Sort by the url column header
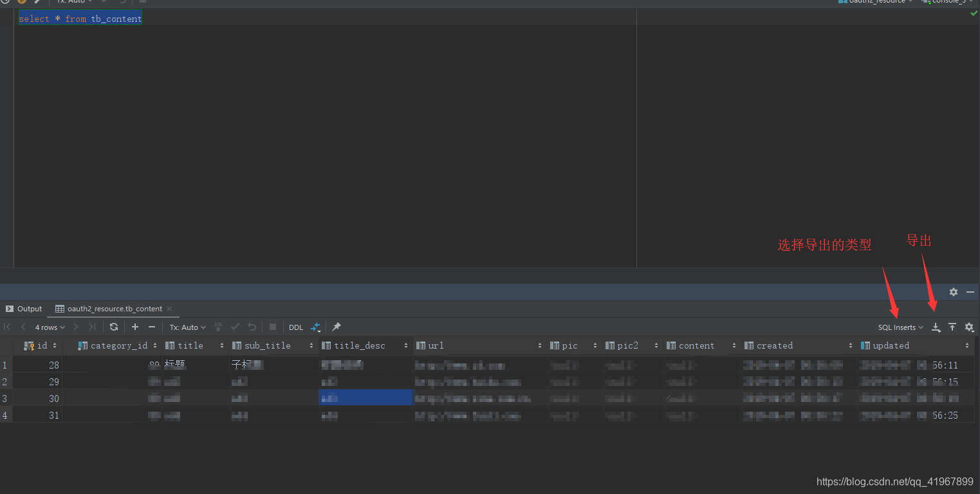The image size is (980, 494). (x=479, y=345)
